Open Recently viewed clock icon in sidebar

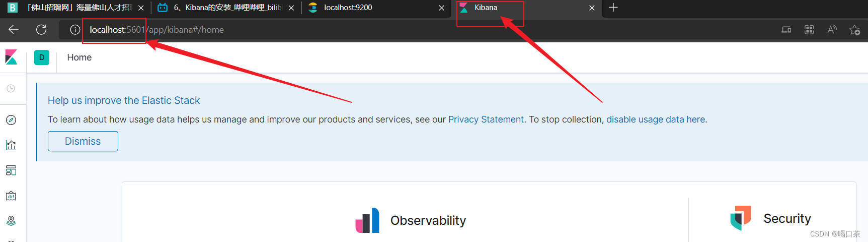(x=11, y=88)
